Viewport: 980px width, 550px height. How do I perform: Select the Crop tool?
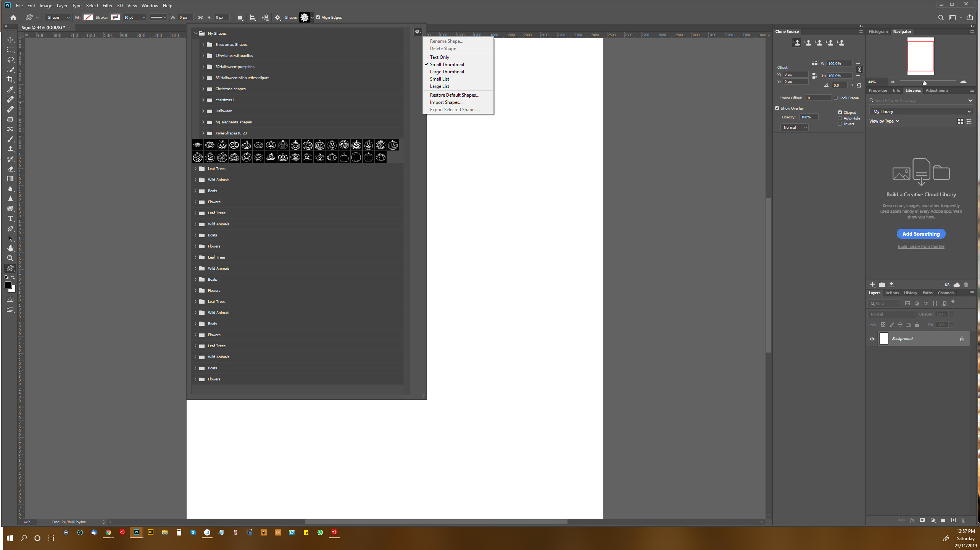click(x=10, y=79)
